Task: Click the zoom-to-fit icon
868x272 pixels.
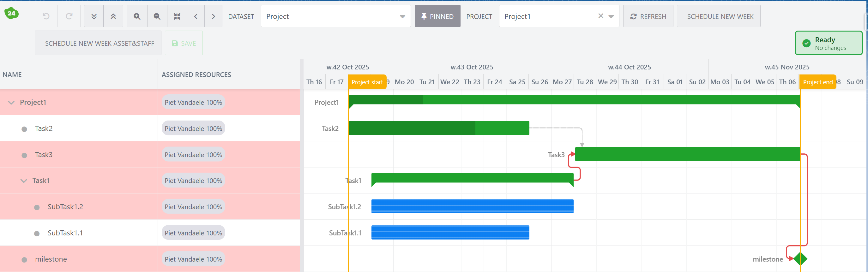Action: pos(177,16)
